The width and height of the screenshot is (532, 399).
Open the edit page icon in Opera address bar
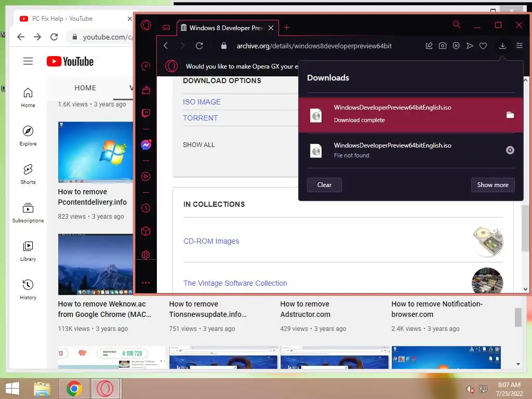click(x=429, y=46)
